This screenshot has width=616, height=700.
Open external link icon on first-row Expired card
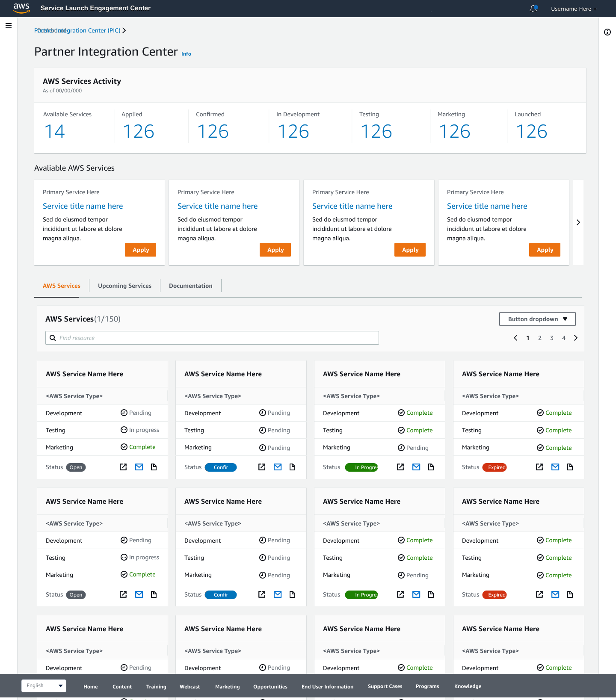click(539, 467)
